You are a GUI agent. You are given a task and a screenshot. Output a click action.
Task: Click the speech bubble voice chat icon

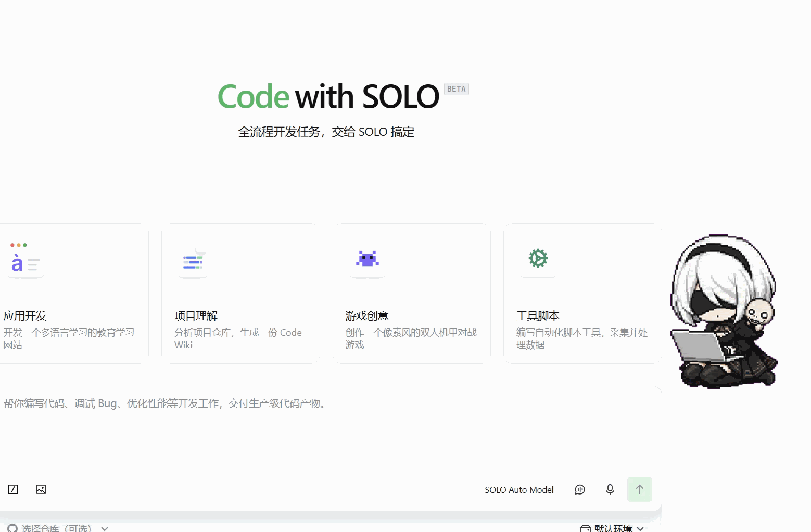tap(580, 489)
